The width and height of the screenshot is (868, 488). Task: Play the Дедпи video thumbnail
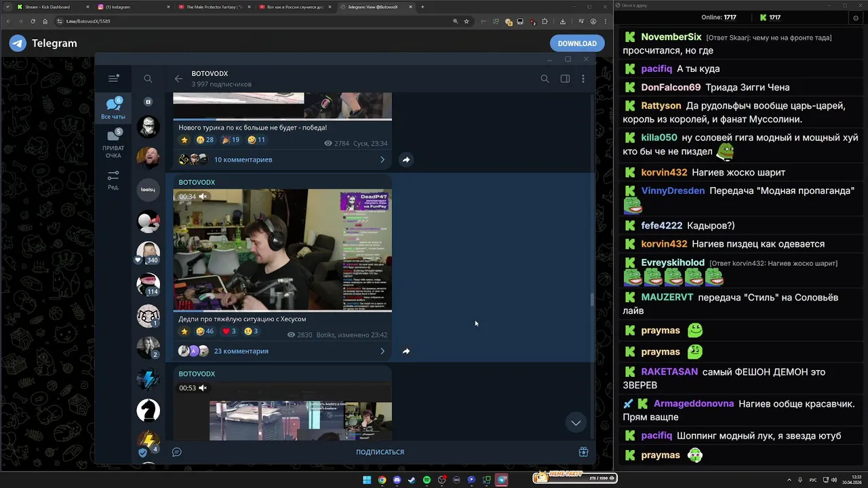(x=282, y=250)
